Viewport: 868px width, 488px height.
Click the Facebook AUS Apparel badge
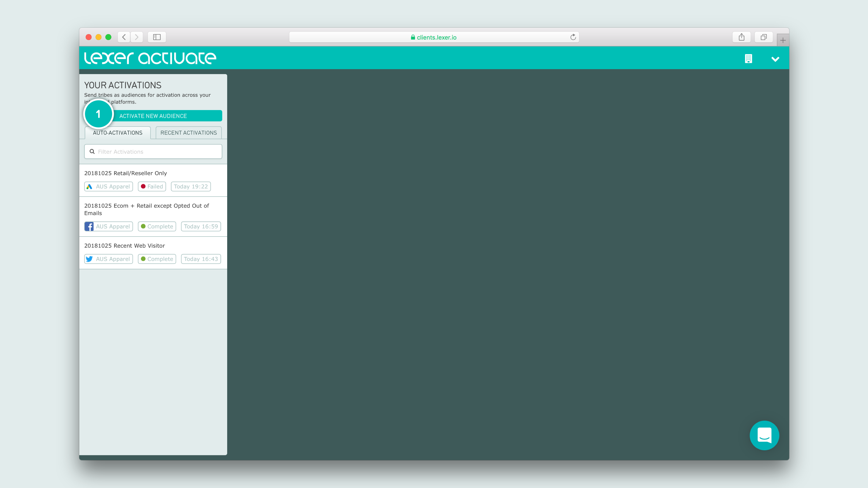(x=108, y=226)
